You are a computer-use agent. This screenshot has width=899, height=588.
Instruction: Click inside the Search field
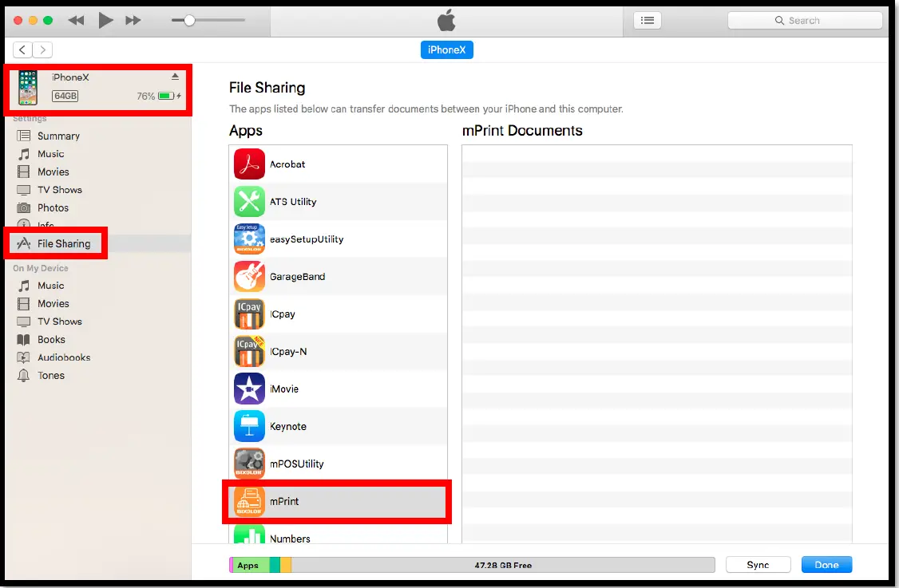point(804,20)
